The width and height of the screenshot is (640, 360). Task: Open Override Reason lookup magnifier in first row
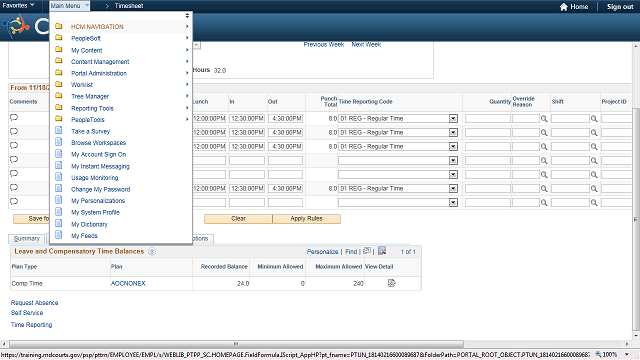(x=544, y=119)
